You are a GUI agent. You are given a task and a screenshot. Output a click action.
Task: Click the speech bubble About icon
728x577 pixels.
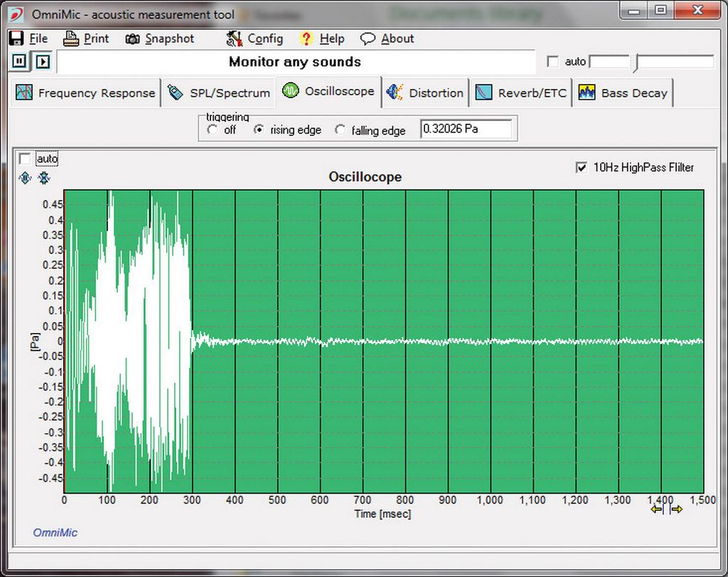(368, 38)
